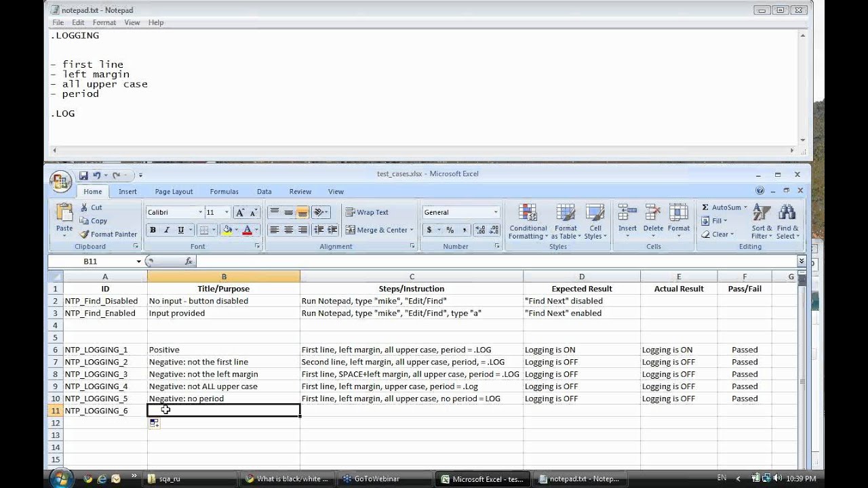Click the Insert cells button

[627, 220]
